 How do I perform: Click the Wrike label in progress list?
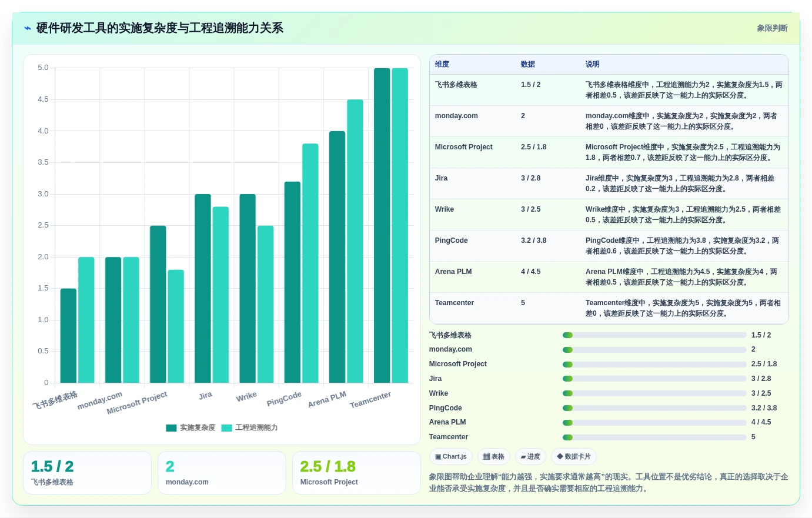pos(439,393)
